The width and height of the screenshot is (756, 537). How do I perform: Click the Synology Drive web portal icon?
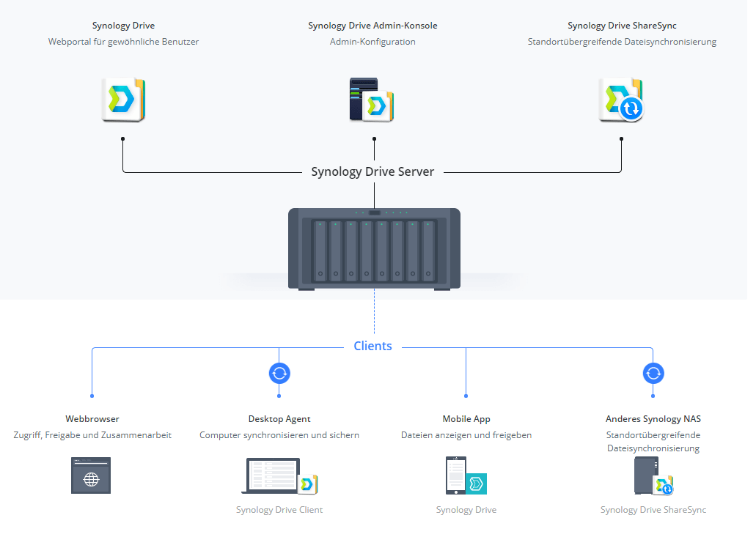coord(123,100)
